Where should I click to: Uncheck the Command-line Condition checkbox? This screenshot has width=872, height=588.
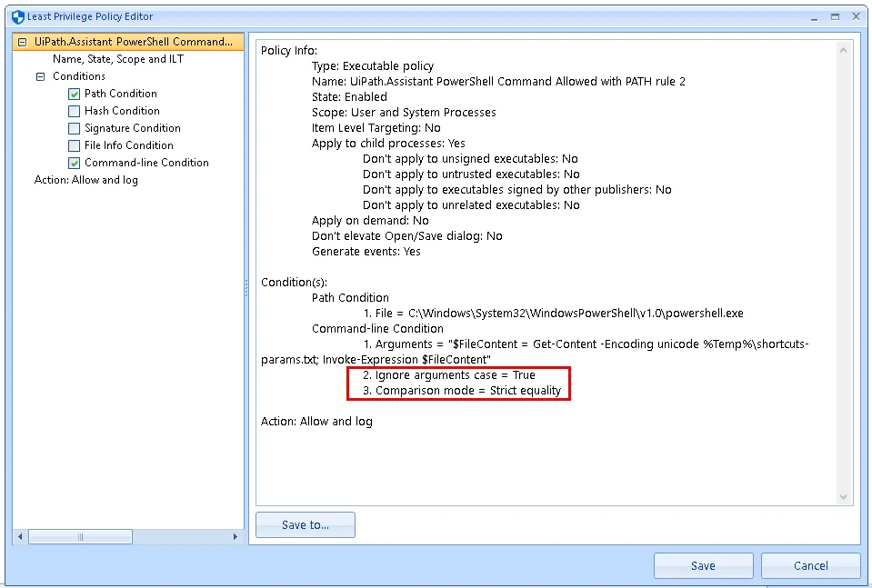click(x=75, y=164)
